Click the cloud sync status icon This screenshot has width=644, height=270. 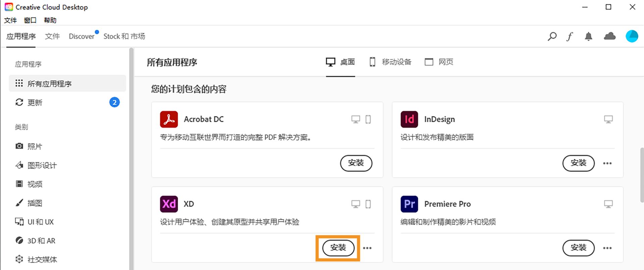(x=609, y=36)
